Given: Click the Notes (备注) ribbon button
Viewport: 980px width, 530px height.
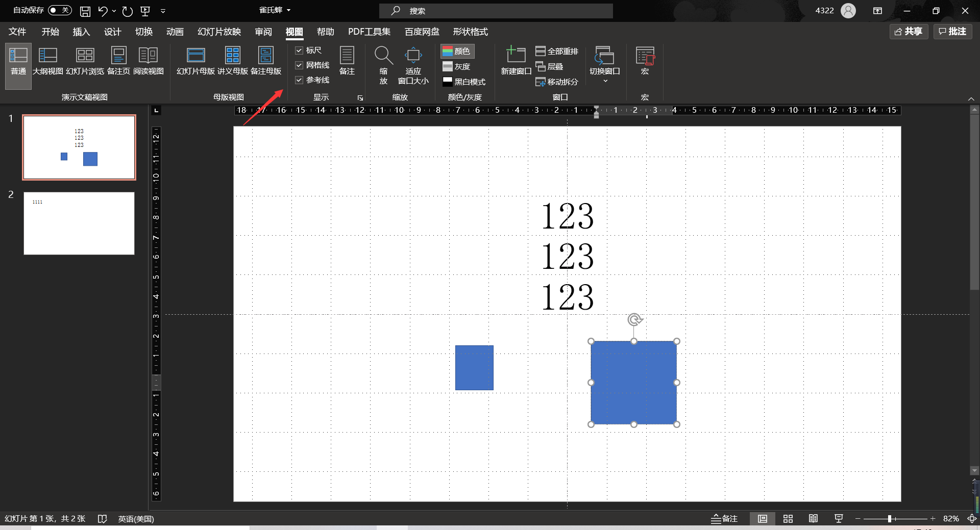Looking at the screenshot, I should coord(347,62).
